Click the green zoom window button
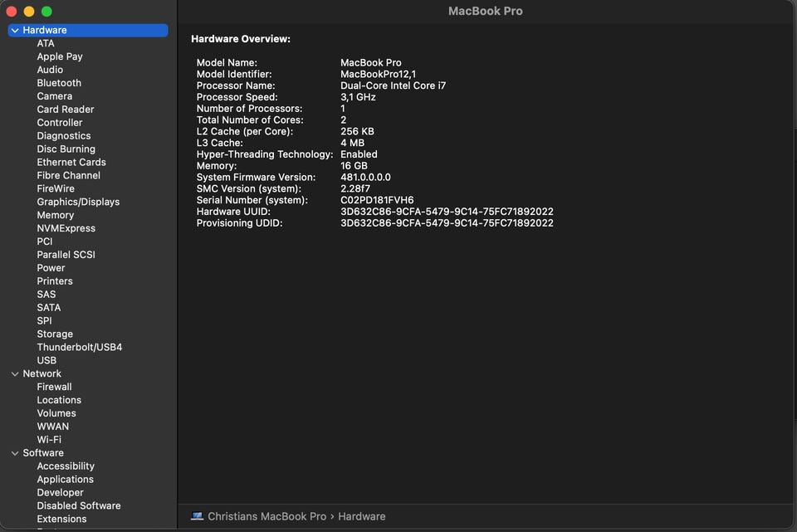Image resolution: width=797 pixels, height=532 pixels. tap(46, 11)
